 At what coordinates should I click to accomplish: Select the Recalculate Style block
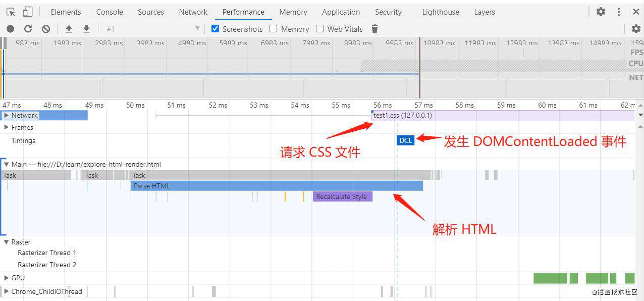tap(342, 196)
